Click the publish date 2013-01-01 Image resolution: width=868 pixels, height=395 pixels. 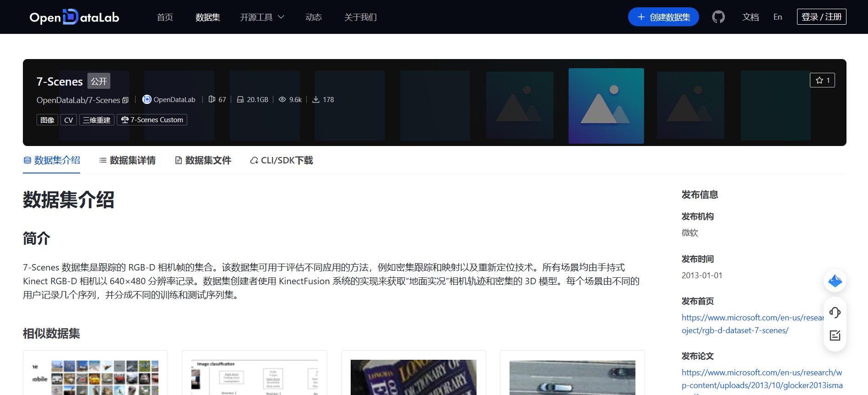tap(702, 276)
